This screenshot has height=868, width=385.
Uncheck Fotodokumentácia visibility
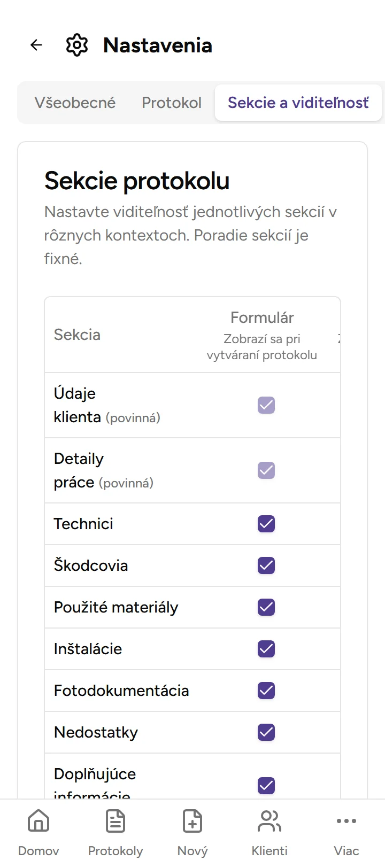tap(266, 691)
